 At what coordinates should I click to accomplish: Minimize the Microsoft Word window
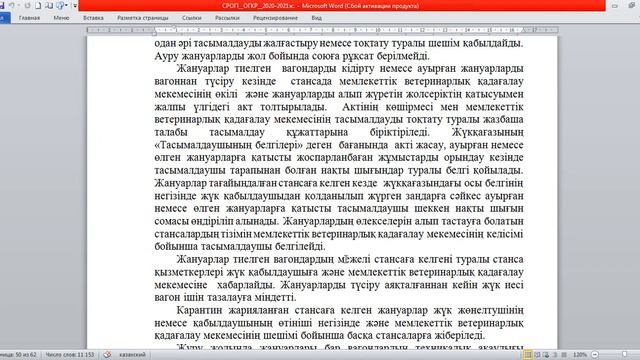615,6
